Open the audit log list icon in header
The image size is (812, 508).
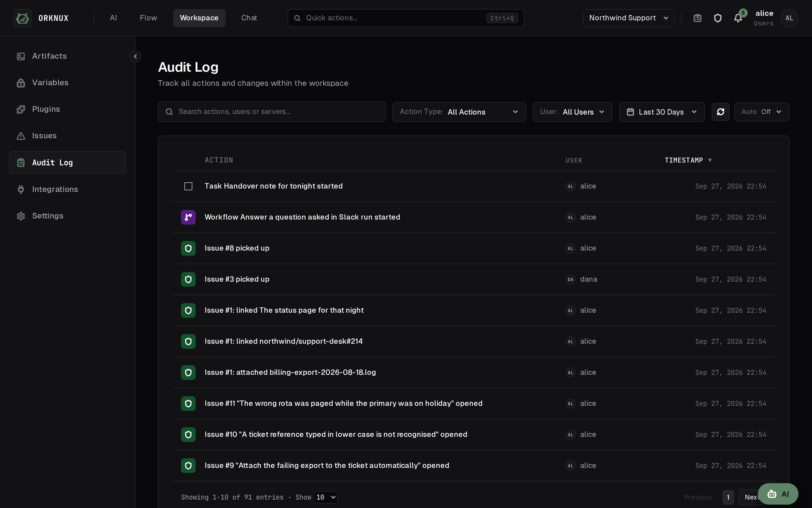click(697, 18)
